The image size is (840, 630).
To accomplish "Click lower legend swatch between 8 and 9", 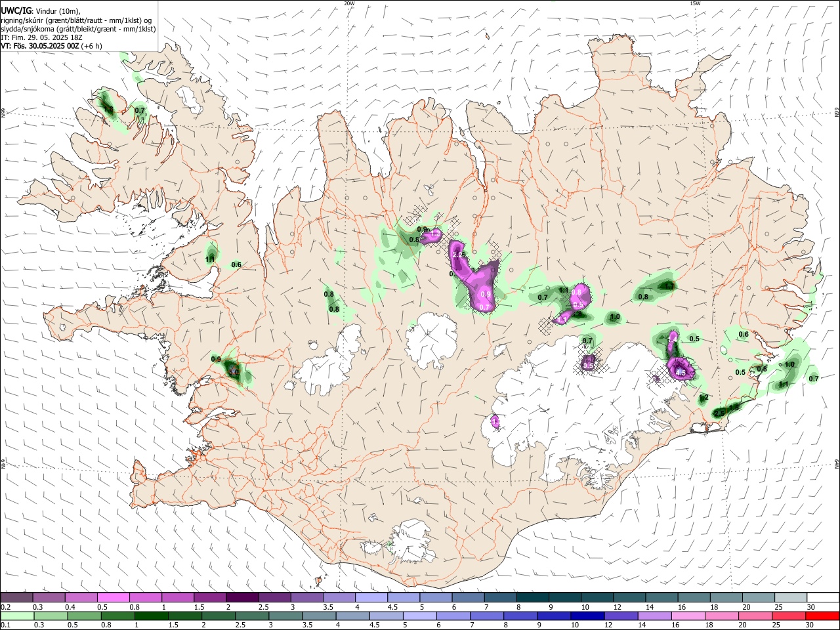I will pos(521,616).
